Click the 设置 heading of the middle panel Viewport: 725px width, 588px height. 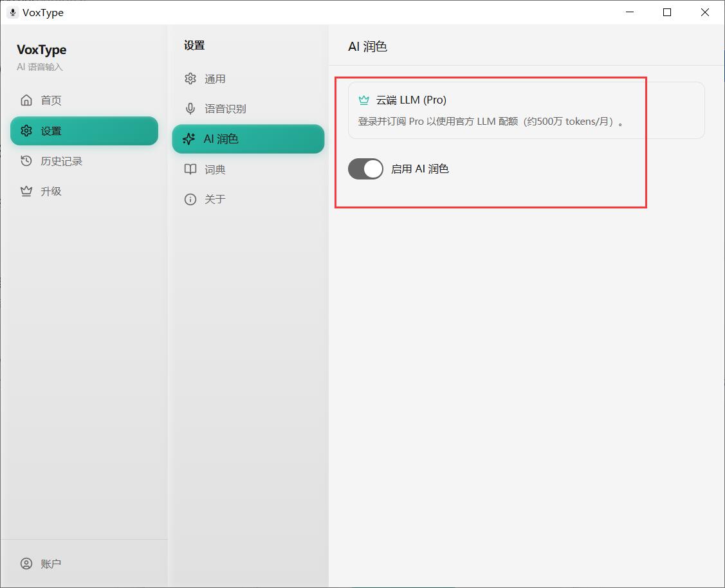point(194,45)
